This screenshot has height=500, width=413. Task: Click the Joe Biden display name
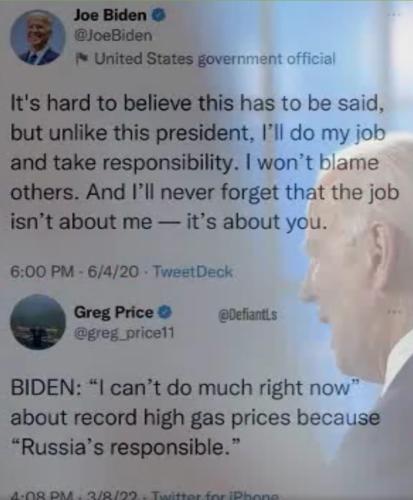pyautogui.click(x=110, y=15)
